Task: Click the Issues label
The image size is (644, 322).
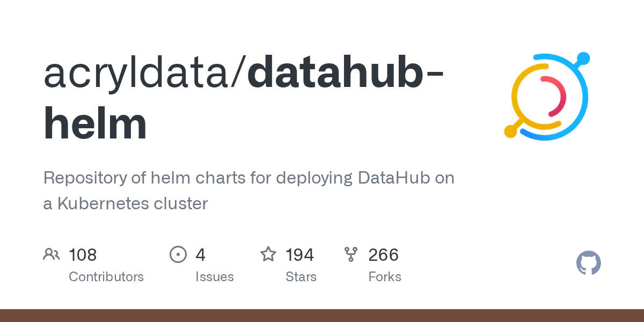Action: click(x=215, y=277)
